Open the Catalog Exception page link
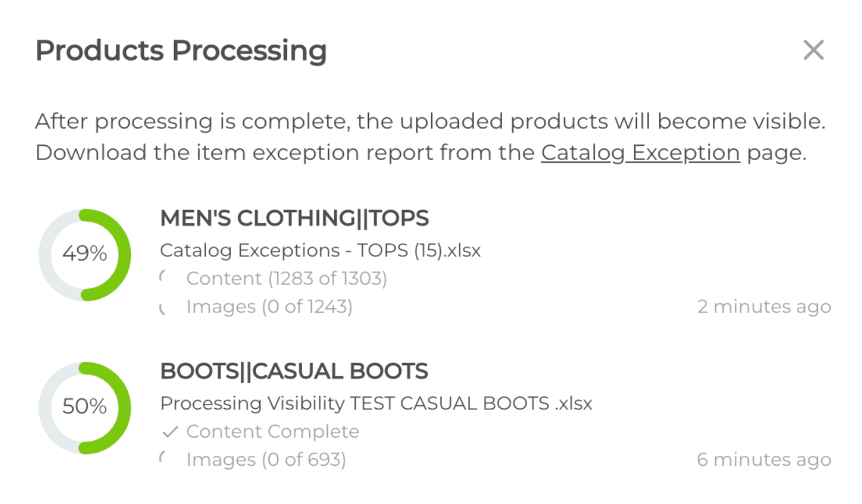This screenshot has width=862, height=504. (640, 153)
